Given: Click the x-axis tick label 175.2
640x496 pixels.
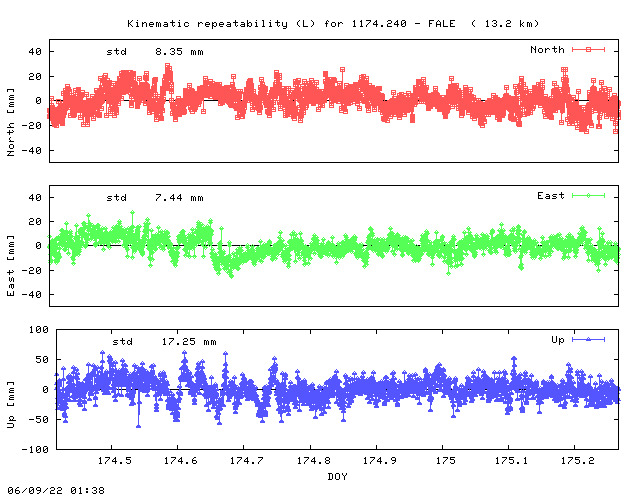Looking at the screenshot, I should pyautogui.click(x=578, y=460).
